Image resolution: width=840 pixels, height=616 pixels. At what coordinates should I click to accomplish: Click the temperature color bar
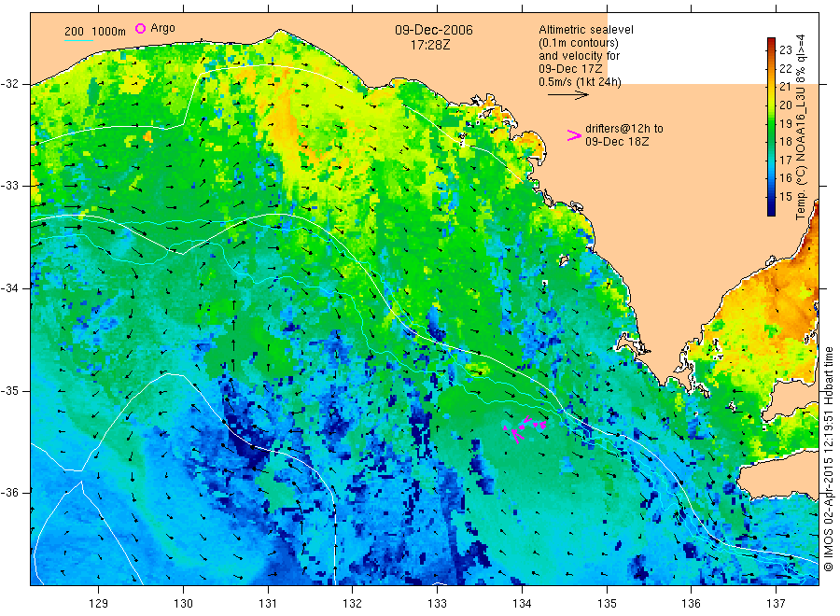(x=771, y=127)
